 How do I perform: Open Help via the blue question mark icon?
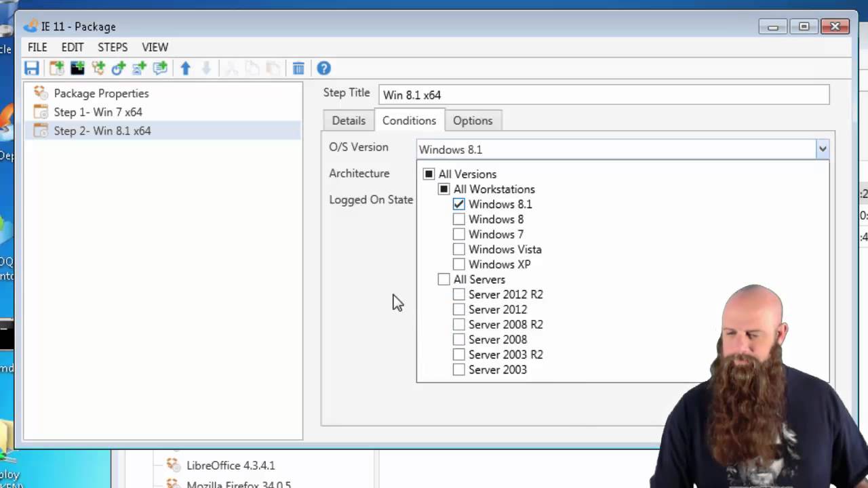[323, 68]
